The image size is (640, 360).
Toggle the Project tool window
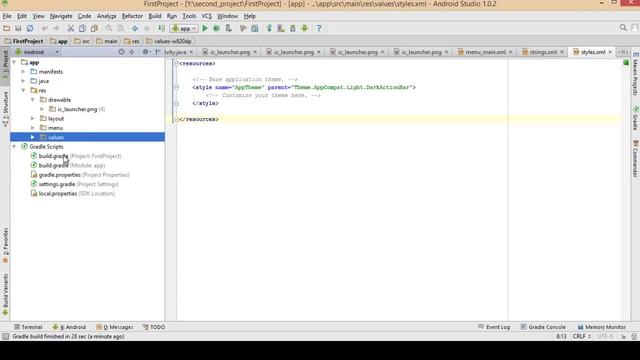pyautogui.click(x=5, y=66)
